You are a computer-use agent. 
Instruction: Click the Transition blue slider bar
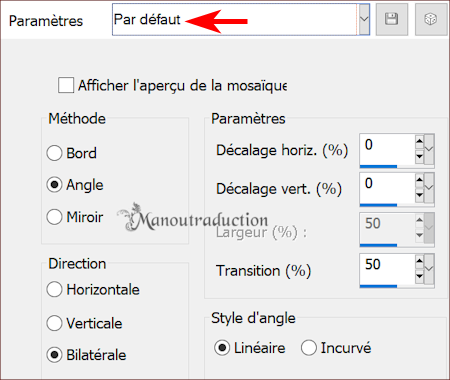(378, 286)
